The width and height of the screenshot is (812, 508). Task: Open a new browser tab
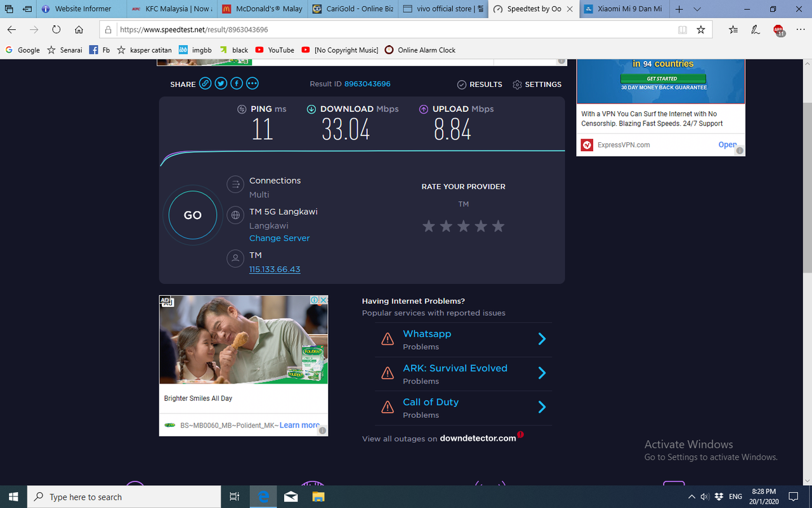[x=679, y=9]
